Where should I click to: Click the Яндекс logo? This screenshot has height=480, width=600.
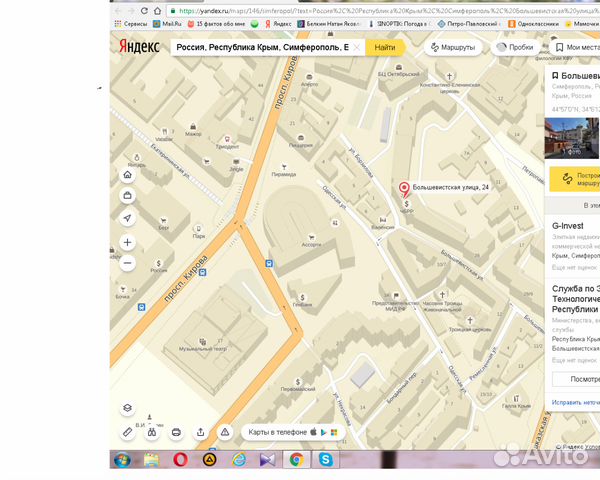pos(139,47)
